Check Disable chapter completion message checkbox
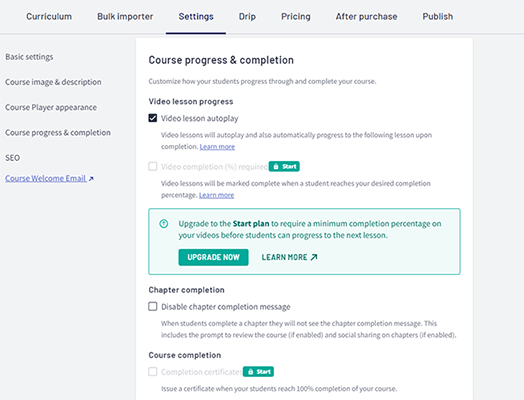 [153, 306]
